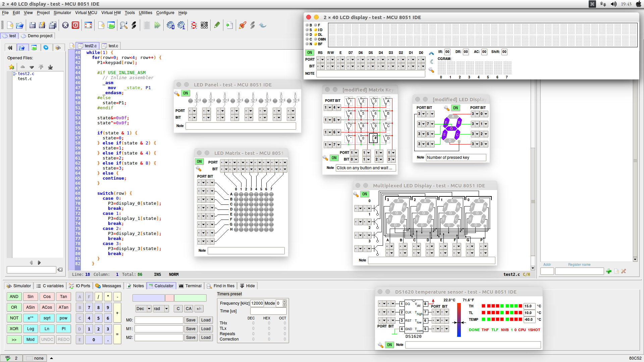
Task: Toggle ON button in Multiplexed LED Display window
Action: click(x=365, y=194)
